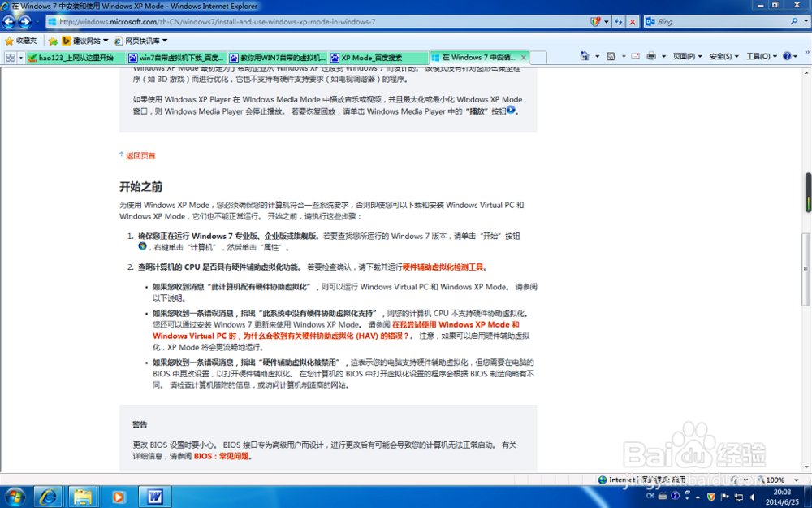Click the Quick Tabs grid icon

(11, 58)
